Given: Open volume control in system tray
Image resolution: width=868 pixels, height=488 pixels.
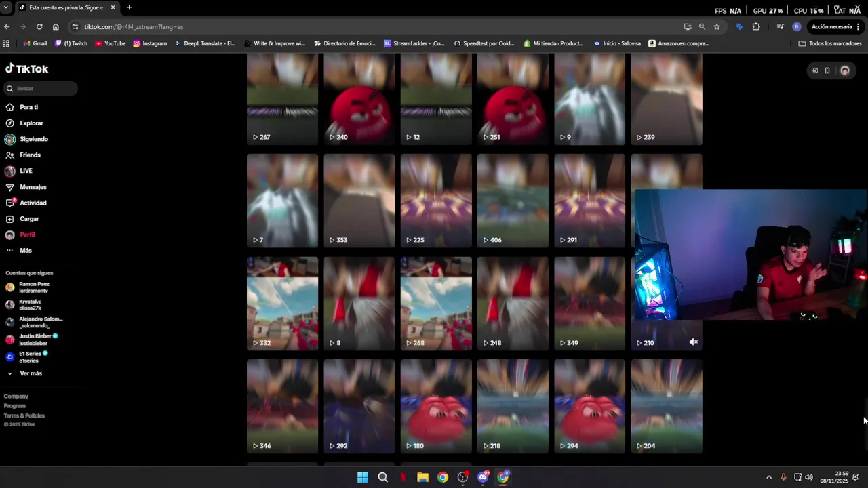Looking at the screenshot, I should (809, 477).
